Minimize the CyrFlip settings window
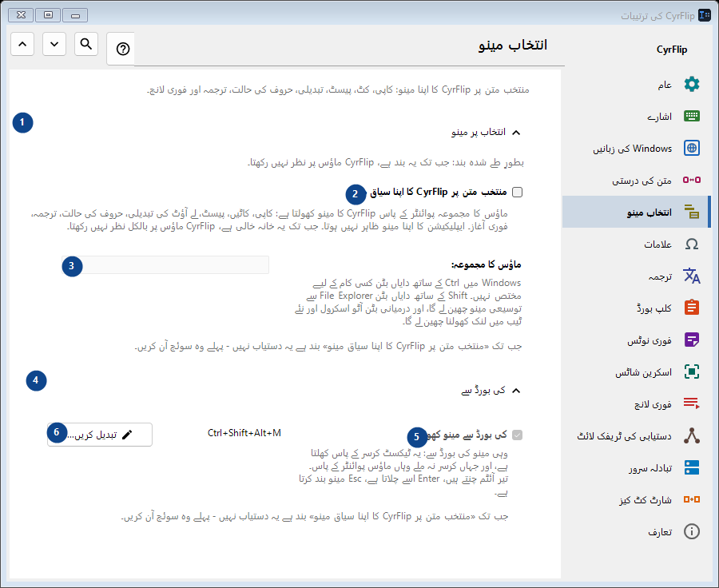The width and height of the screenshot is (719, 588). pyautogui.click(x=75, y=15)
